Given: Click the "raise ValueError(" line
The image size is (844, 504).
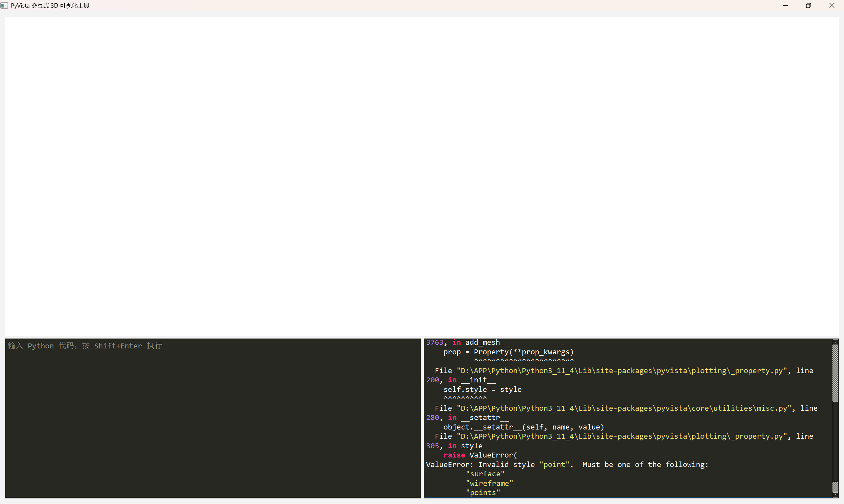Looking at the screenshot, I should coord(480,455).
